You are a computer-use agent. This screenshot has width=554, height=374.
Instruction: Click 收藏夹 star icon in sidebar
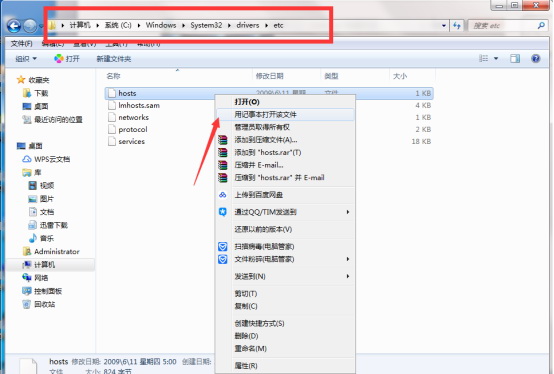tap(21, 80)
